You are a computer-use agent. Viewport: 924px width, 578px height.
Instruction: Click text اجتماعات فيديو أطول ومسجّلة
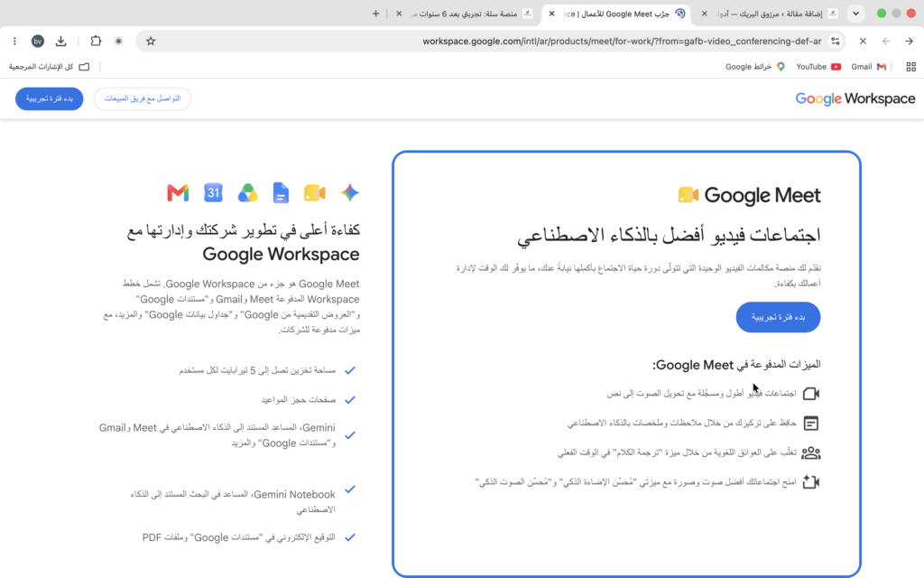coord(701,394)
